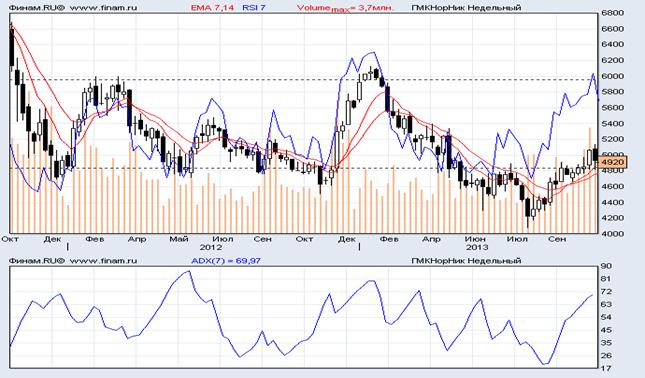Click the ГМКНорНик Недельный title on ADX chart
Viewport: 645px width, 378px height.
tap(466, 260)
